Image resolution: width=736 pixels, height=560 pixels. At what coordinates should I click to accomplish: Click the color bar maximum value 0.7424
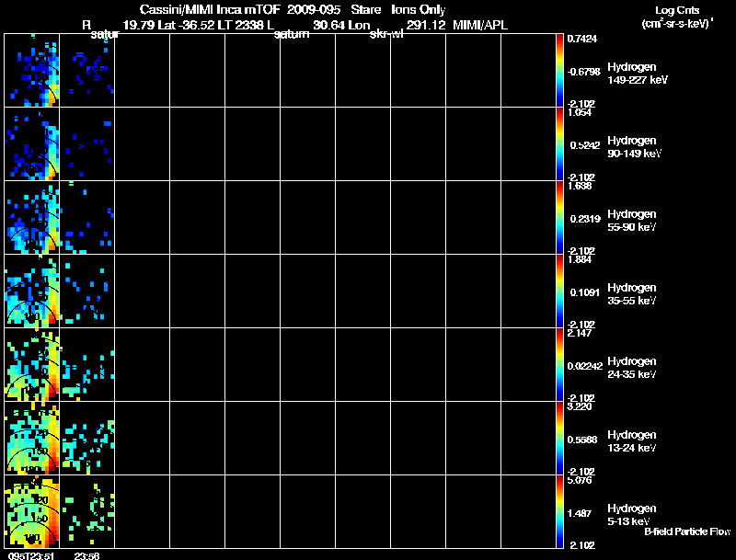[x=582, y=39]
